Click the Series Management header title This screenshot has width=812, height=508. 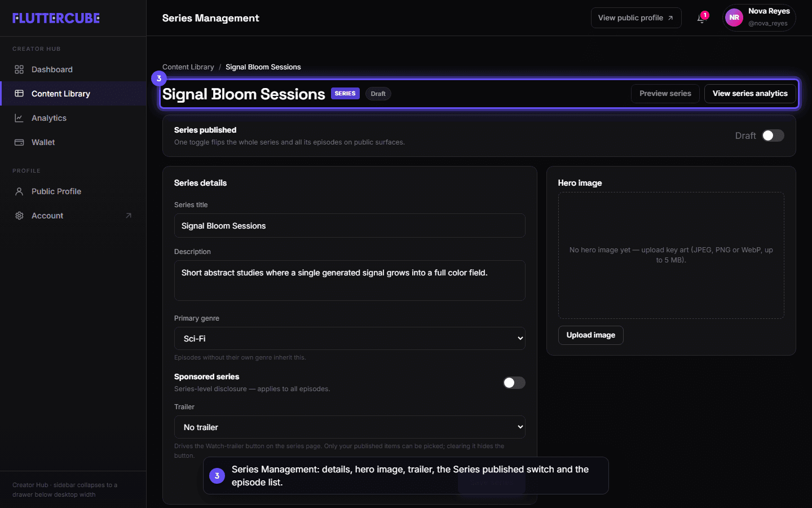[211, 18]
